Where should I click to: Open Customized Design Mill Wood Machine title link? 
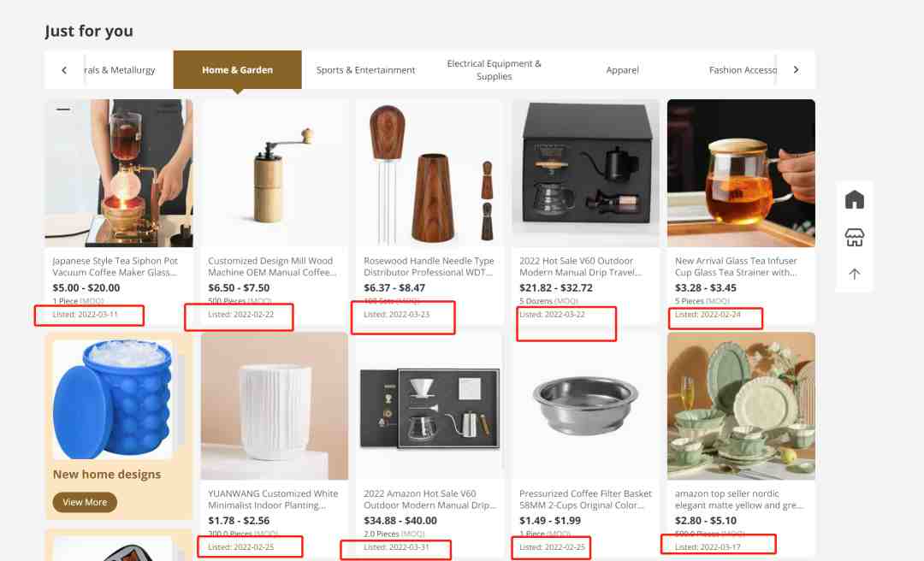[272, 266]
